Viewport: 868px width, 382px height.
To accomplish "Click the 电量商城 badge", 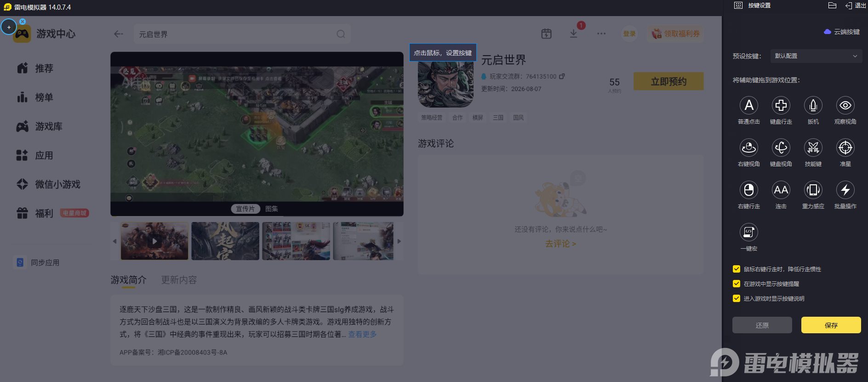I will [x=74, y=213].
